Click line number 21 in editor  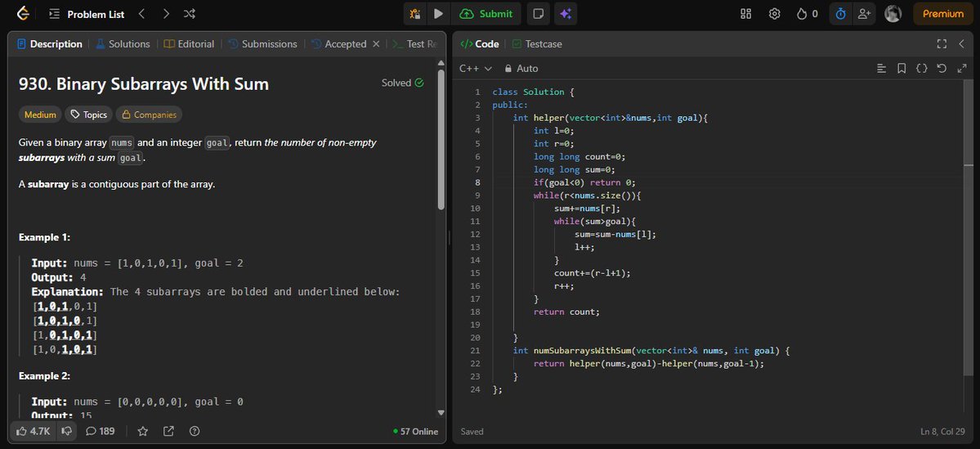pyautogui.click(x=477, y=351)
